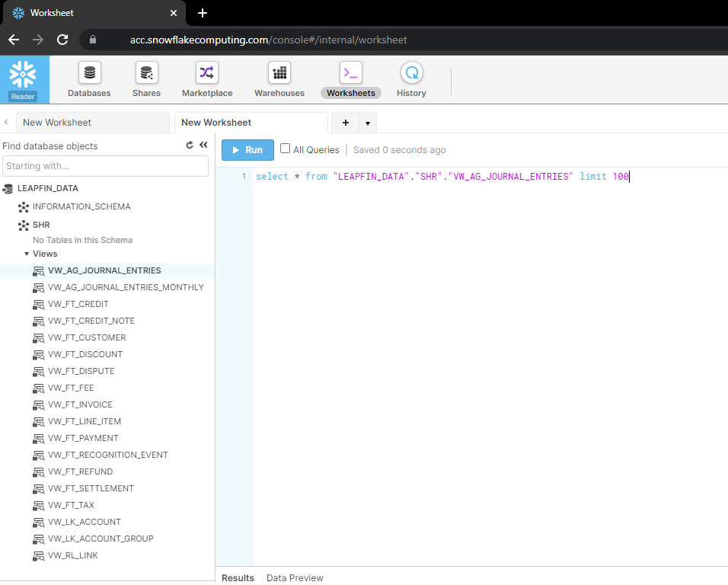Select the active second New Worksheet tab

251,123
